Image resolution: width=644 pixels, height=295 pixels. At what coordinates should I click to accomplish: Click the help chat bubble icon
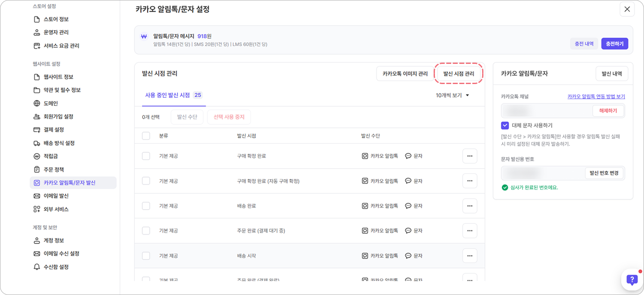point(632,280)
